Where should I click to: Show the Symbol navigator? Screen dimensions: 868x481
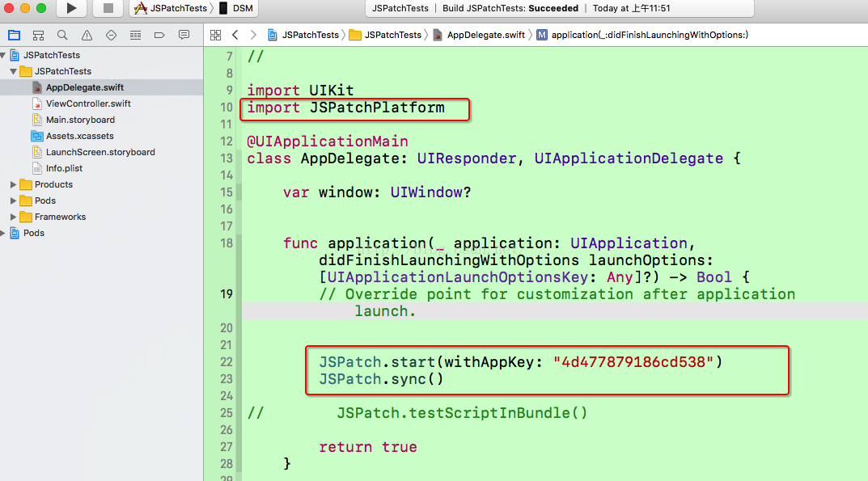(38, 36)
